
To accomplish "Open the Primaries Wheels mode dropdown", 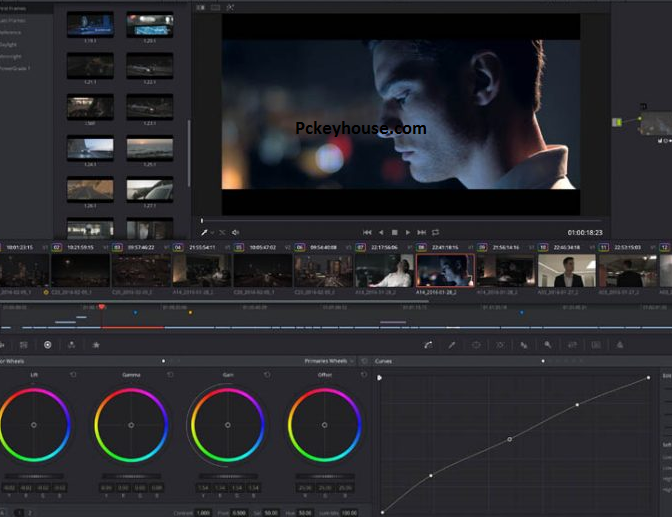I will coord(329,361).
